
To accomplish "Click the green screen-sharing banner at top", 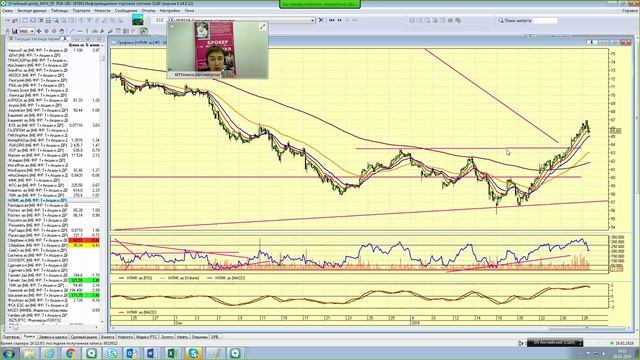I will 320,4.
